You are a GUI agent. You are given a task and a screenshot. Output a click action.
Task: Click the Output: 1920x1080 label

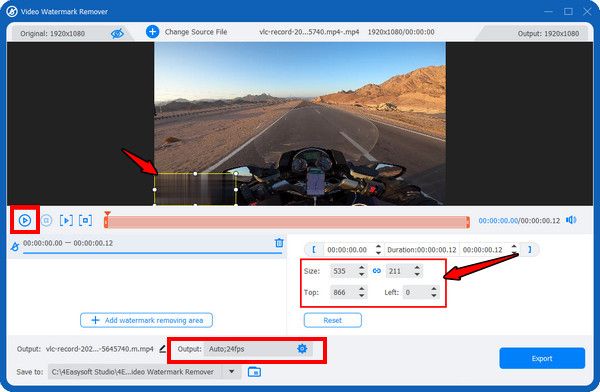pyautogui.click(x=548, y=34)
